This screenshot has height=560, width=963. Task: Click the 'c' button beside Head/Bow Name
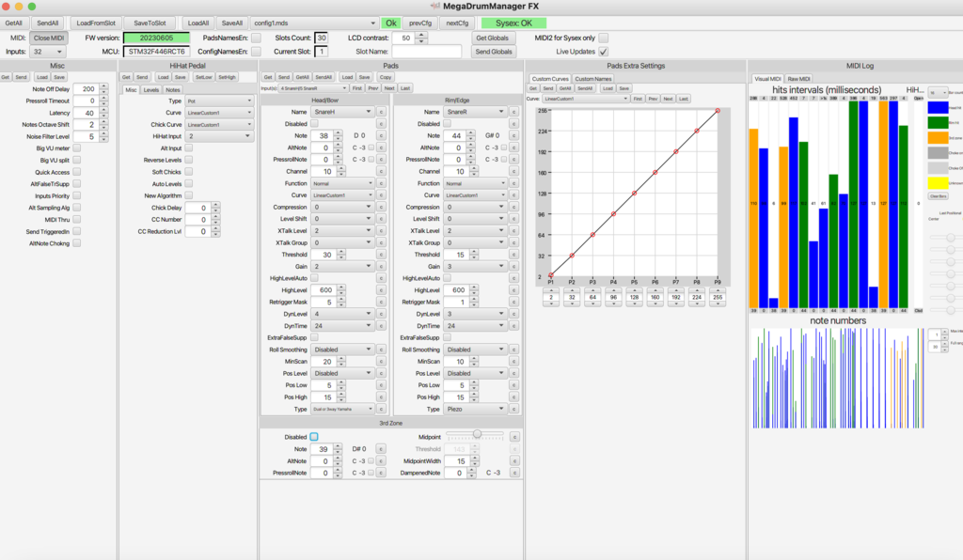click(x=381, y=112)
